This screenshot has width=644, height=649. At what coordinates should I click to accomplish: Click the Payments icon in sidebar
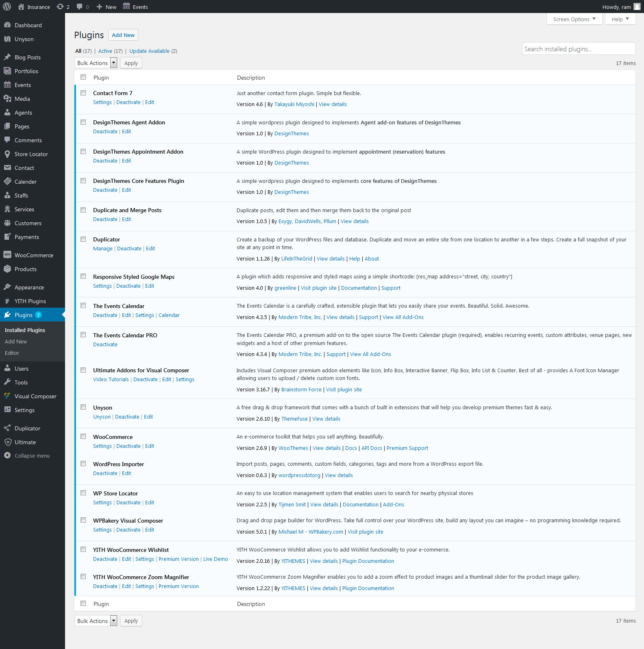7,237
